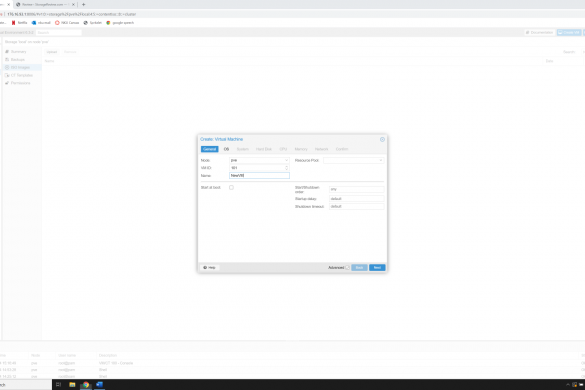Select ISO Images in sidebar

(20, 67)
